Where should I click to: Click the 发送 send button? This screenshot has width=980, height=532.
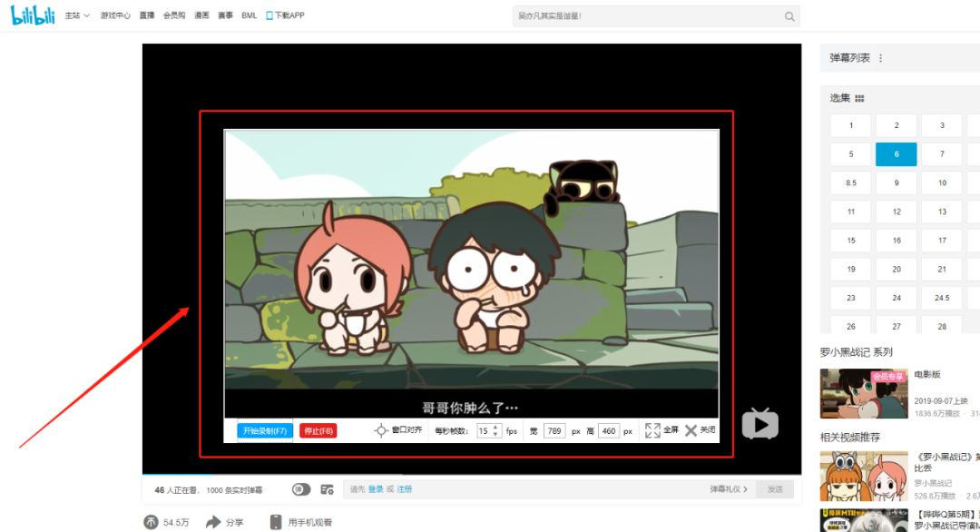[x=775, y=488]
